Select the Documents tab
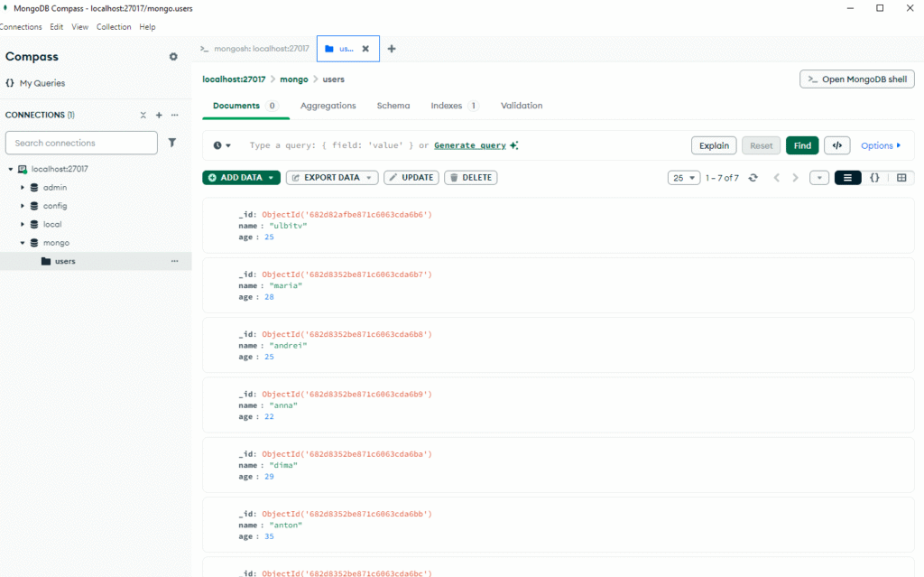Screen dimensions: 924x577 245,107
